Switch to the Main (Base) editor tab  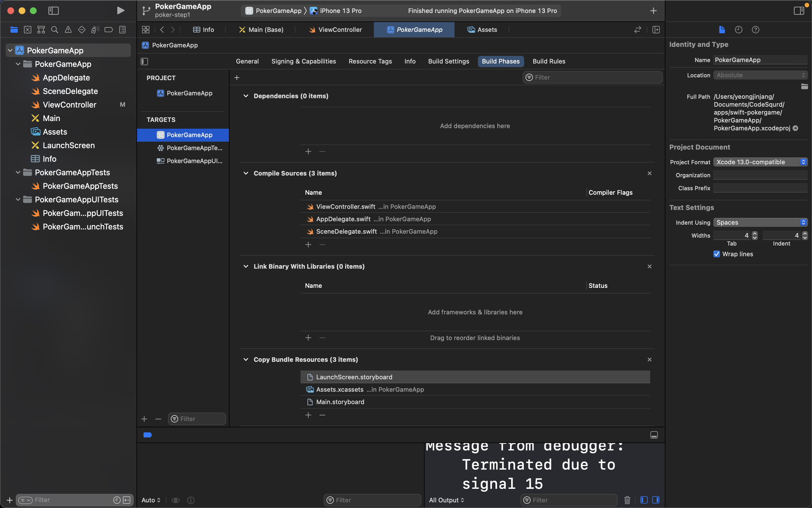(x=261, y=30)
